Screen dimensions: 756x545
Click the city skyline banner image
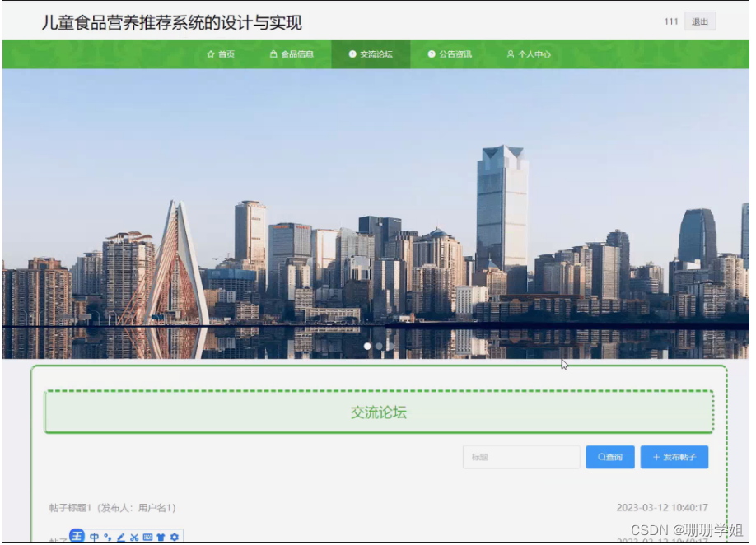click(x=376, y=213)
